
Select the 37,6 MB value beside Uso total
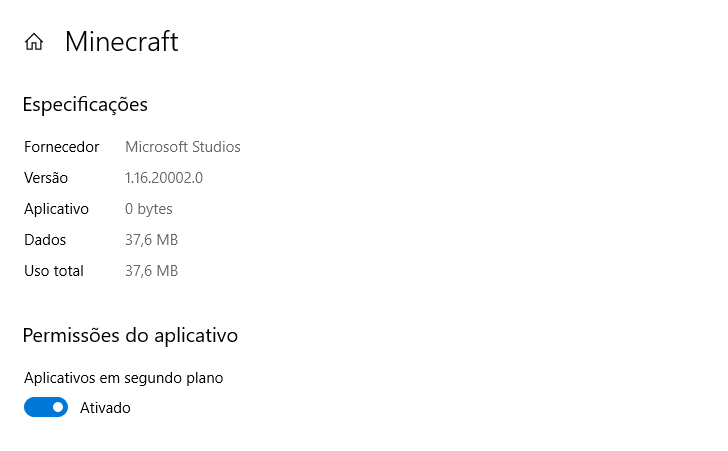(x=151, y=271)
